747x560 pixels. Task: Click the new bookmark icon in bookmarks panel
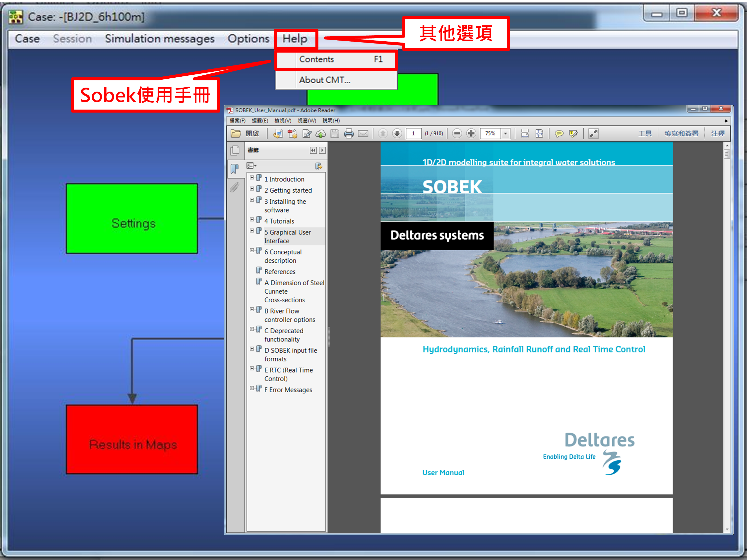pos(319,166)
